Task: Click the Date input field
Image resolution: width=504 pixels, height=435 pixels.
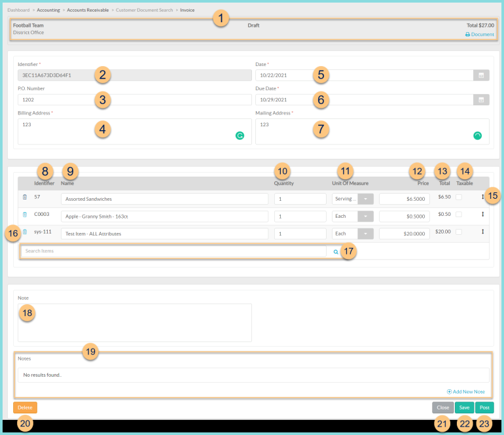Action: click(x=364, y=75)
